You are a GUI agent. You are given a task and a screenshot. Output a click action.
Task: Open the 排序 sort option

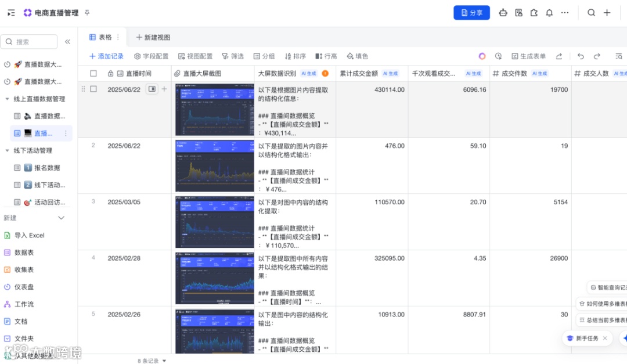(295, 56)
